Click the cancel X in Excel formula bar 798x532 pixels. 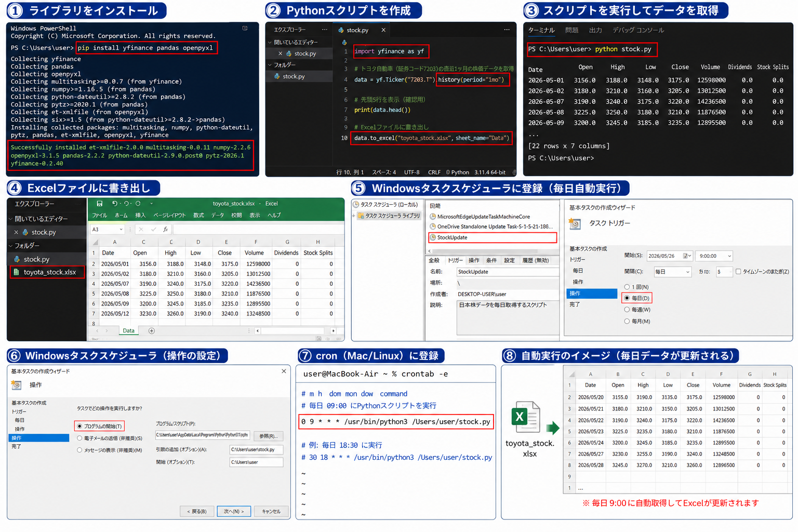click(141, 229)
